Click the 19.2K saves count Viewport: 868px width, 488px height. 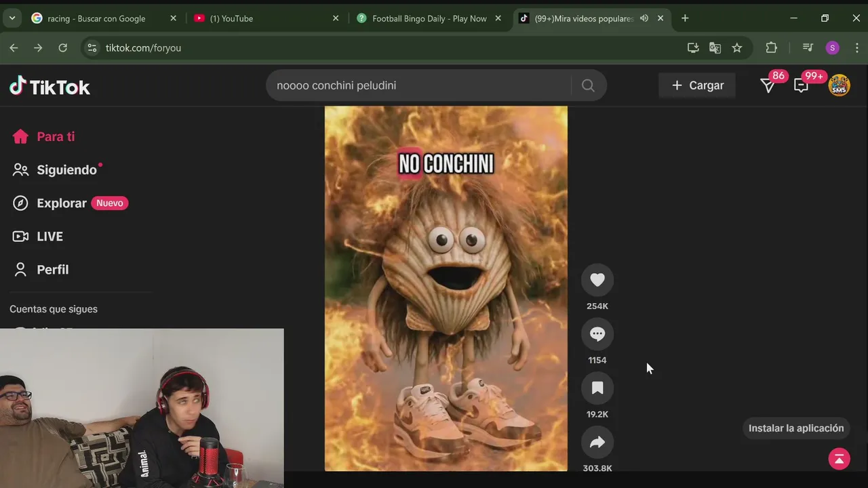click(x=597, y=414)
